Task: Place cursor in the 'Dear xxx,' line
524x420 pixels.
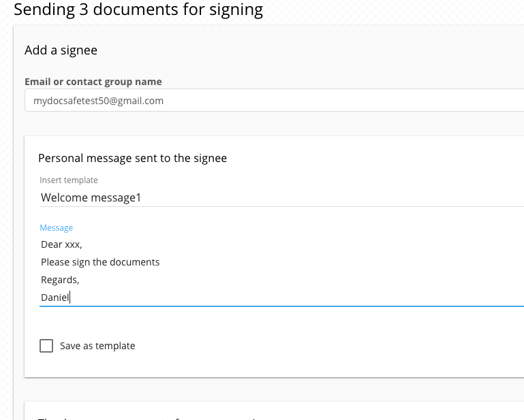Action: coord(61,245)
